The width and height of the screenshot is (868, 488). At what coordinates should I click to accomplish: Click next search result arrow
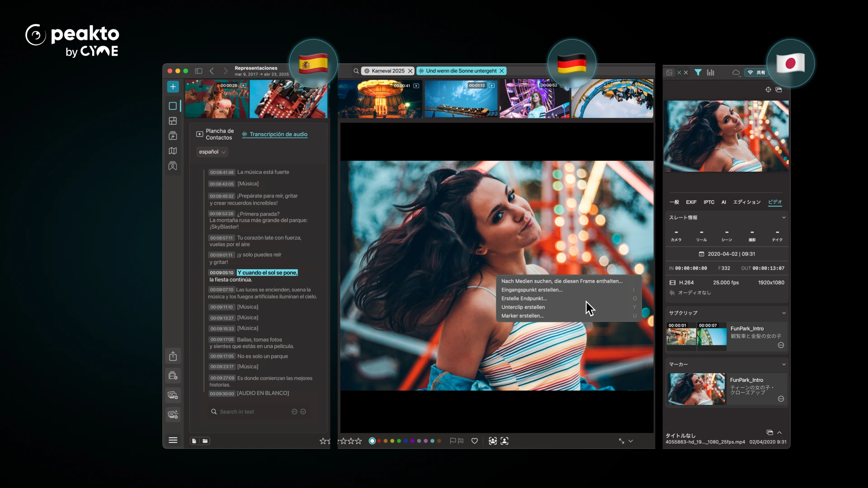[303, 412]
